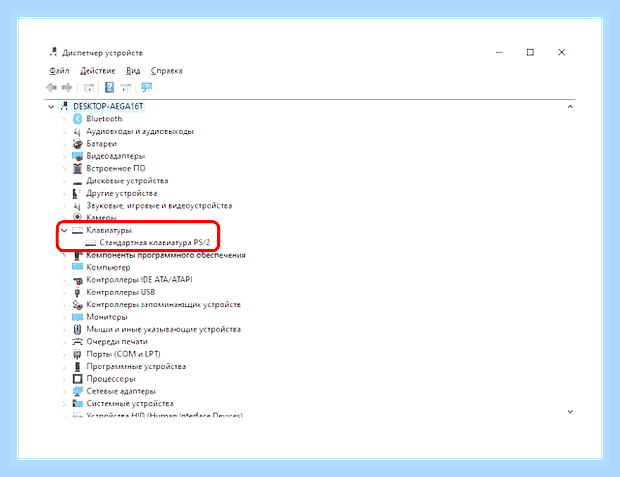This screenshot has width=620, height=477.
Task: Select the Очереди печати label
Action: [x=117, y=342]
